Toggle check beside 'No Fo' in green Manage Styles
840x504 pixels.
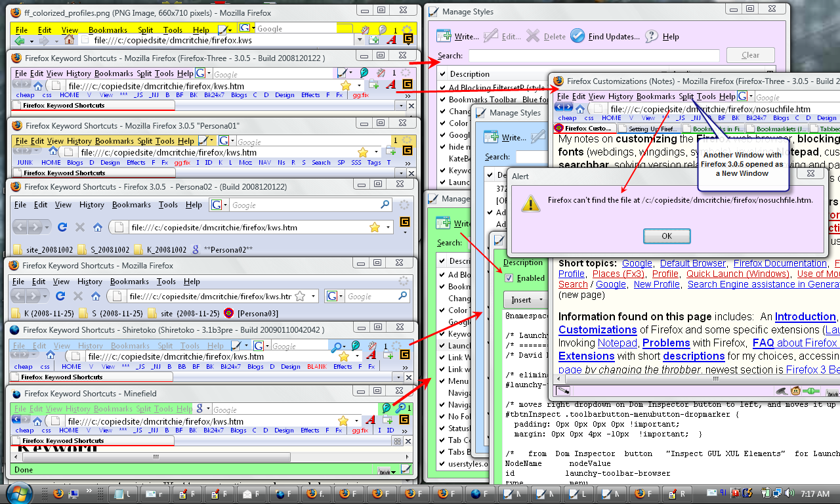pyautogui.click(x=443, y=416)
